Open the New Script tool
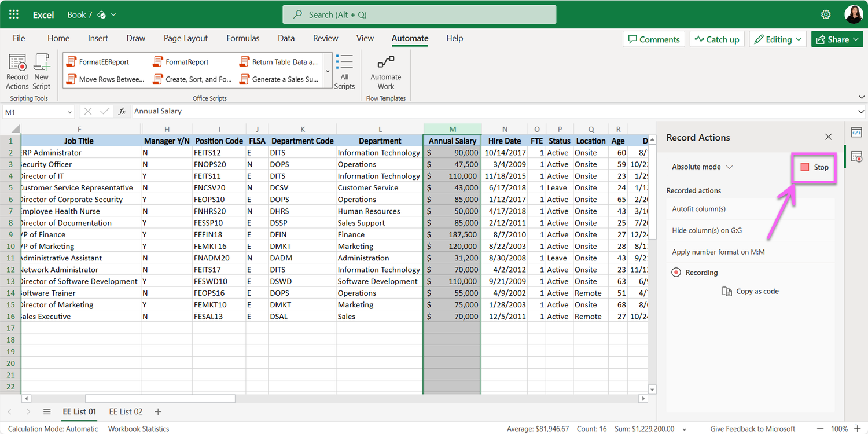Image resolution: width=868 pixels, height=434 pixels. pos(41,69)
